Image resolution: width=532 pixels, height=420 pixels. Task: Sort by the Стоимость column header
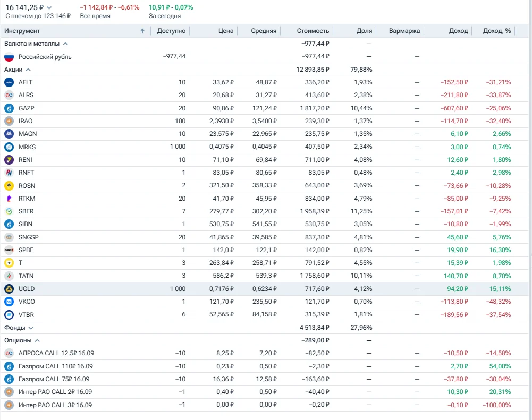click(x=313, y=31)
